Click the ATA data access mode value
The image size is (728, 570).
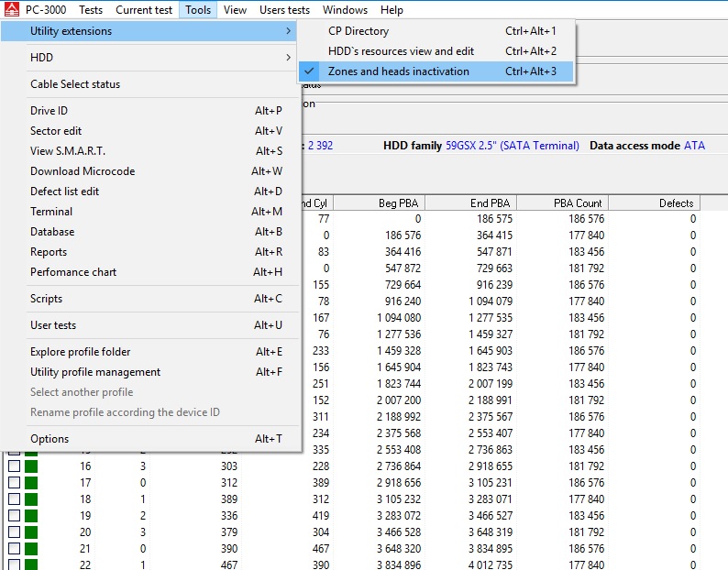(x=694, y=146)
